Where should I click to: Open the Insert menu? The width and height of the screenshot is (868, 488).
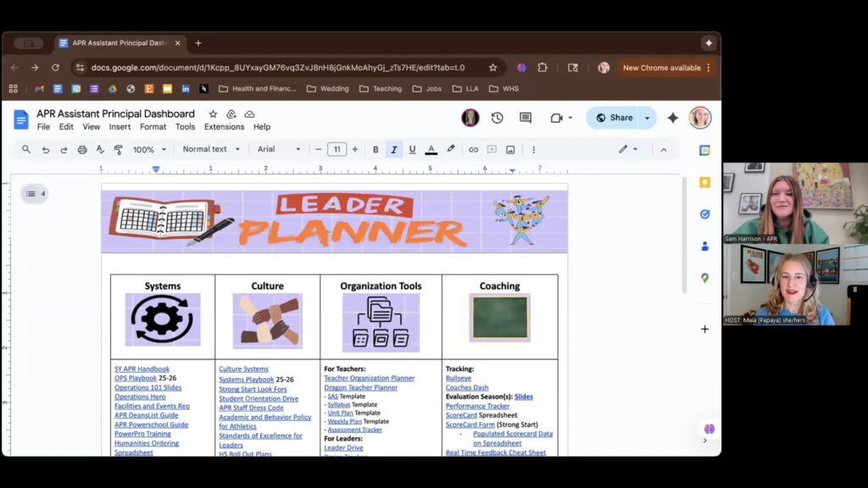(120, 127)
